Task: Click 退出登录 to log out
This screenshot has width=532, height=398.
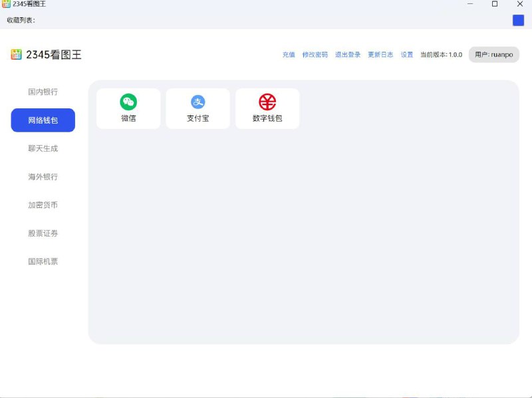Action: point(348,54)
